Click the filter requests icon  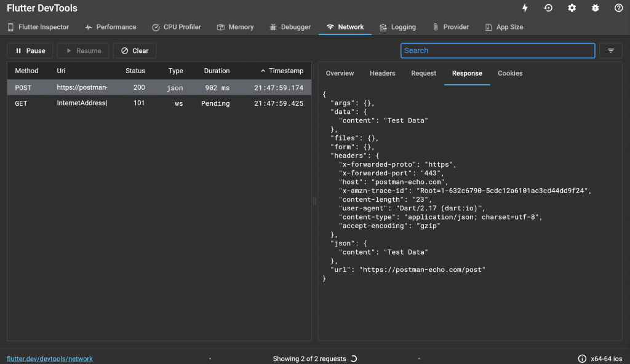click(x=611, y=50)
